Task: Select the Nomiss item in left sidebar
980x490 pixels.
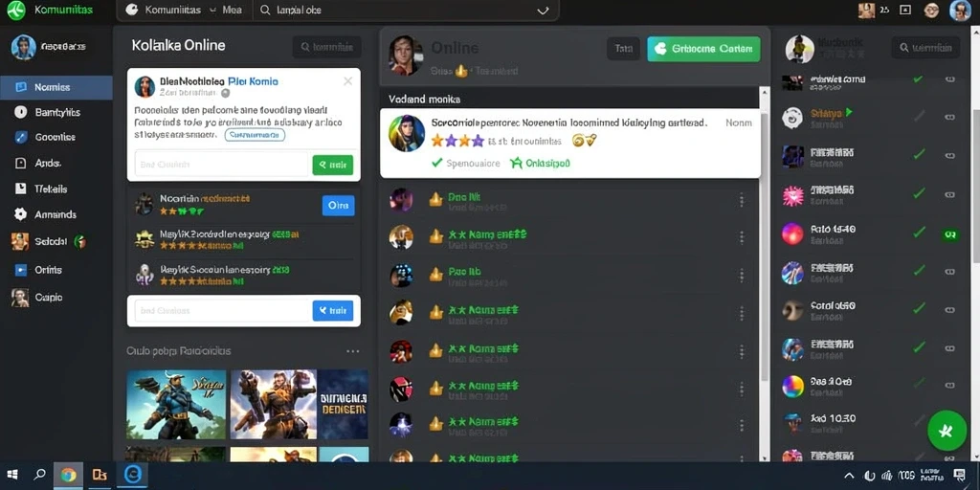Action: point(56,87)
